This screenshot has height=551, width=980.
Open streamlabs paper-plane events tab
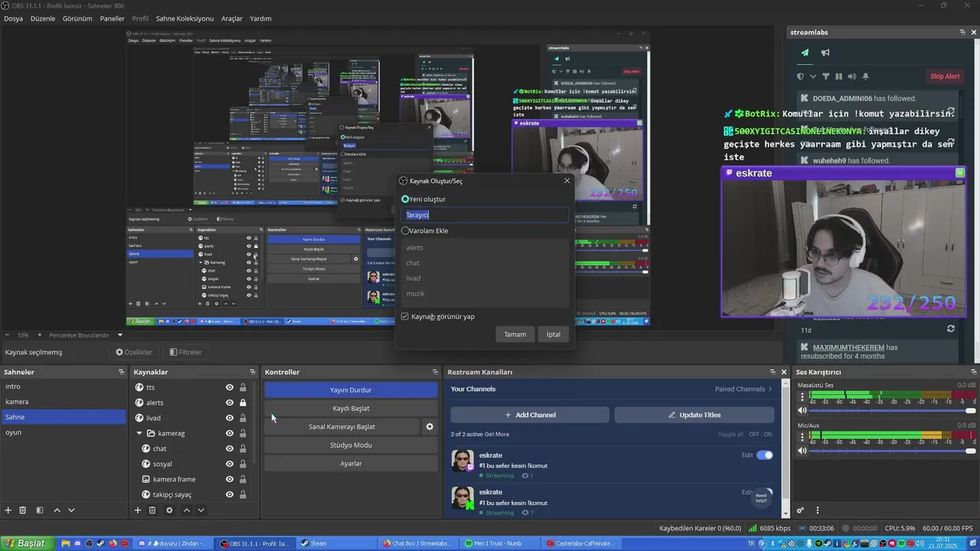(805, 53)
